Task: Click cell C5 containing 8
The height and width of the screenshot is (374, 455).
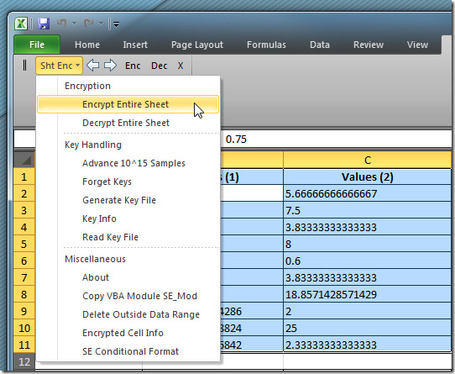Action: click(367, 244)
